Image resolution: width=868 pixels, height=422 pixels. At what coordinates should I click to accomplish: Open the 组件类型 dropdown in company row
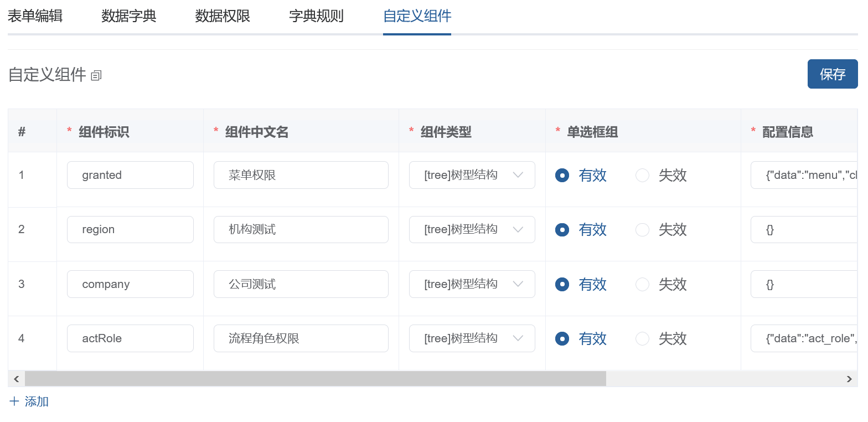point(472,284)
